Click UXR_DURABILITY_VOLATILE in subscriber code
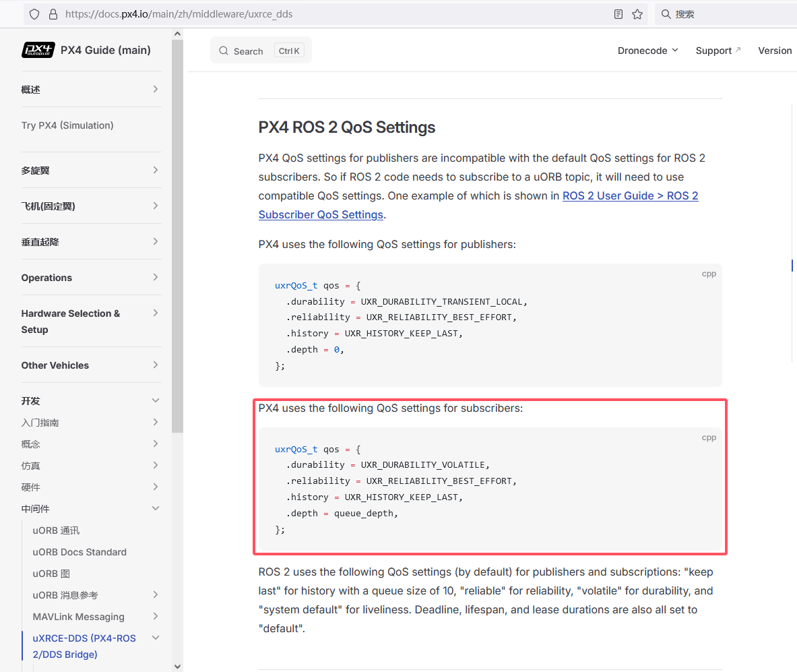 point(422,465)
